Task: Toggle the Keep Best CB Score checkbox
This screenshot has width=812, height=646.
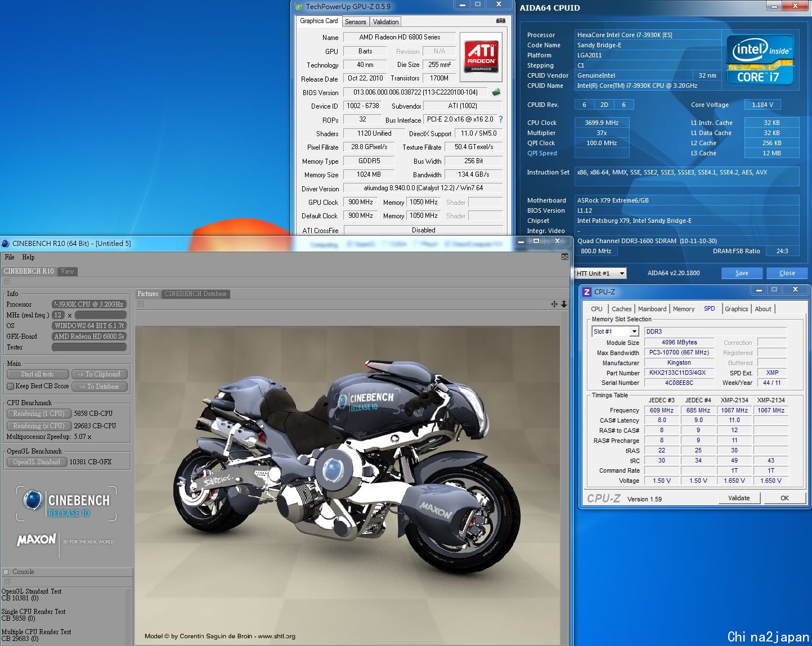Action: pyautogui.click(x=10, y=386)
